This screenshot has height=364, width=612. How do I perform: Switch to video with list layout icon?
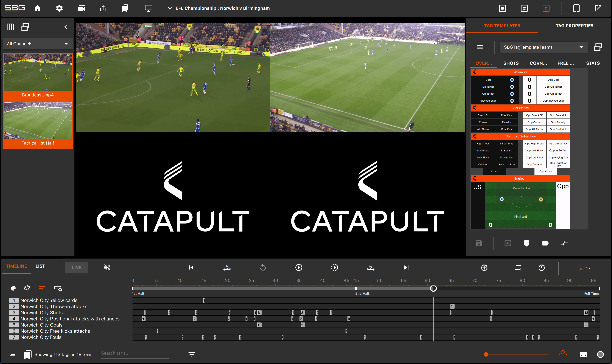524,8
